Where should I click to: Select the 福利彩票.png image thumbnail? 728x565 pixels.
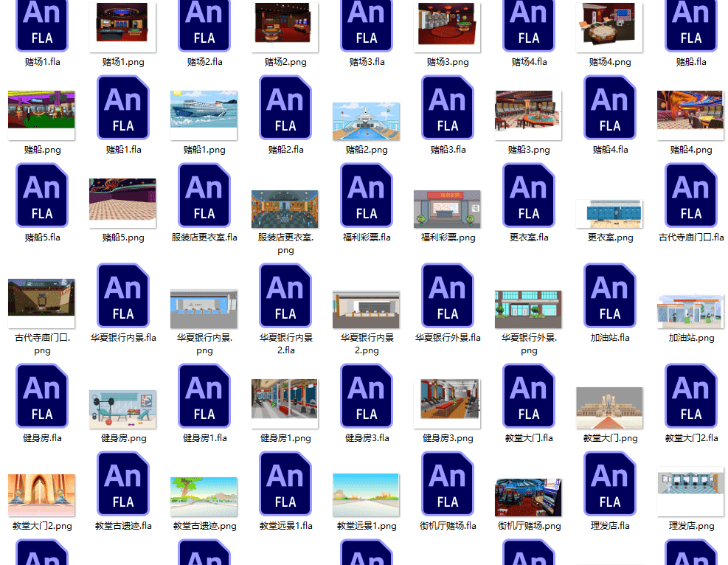pos(447,209)
